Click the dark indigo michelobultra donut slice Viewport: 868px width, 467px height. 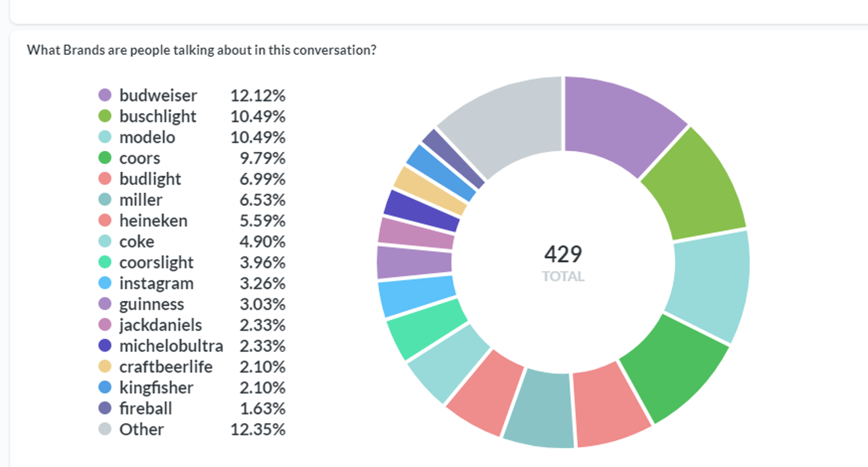click(422, 210)
